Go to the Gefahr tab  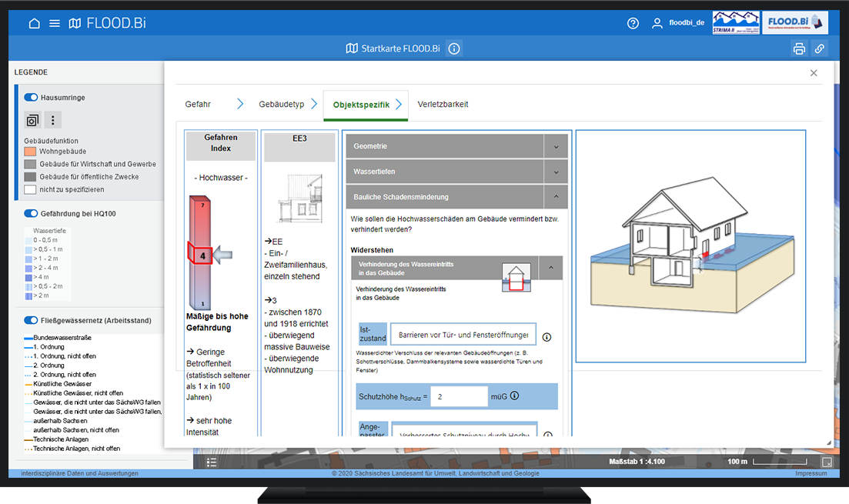point(198,104)
